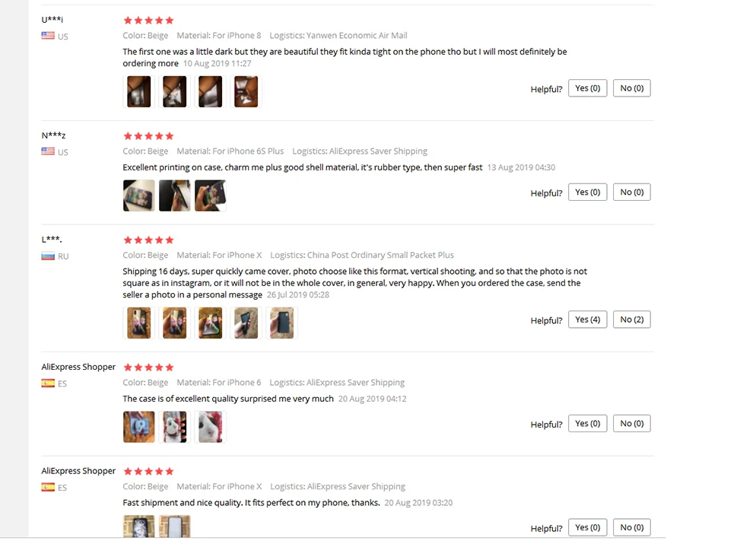
Task: Vote No (2) on the Russian review
Action: (631, 320)
